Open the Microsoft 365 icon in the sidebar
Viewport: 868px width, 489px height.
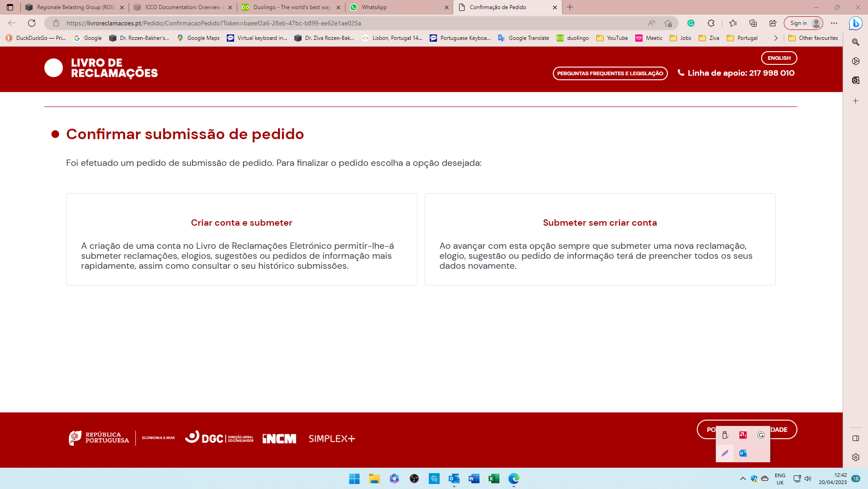(x=856, y=61)
